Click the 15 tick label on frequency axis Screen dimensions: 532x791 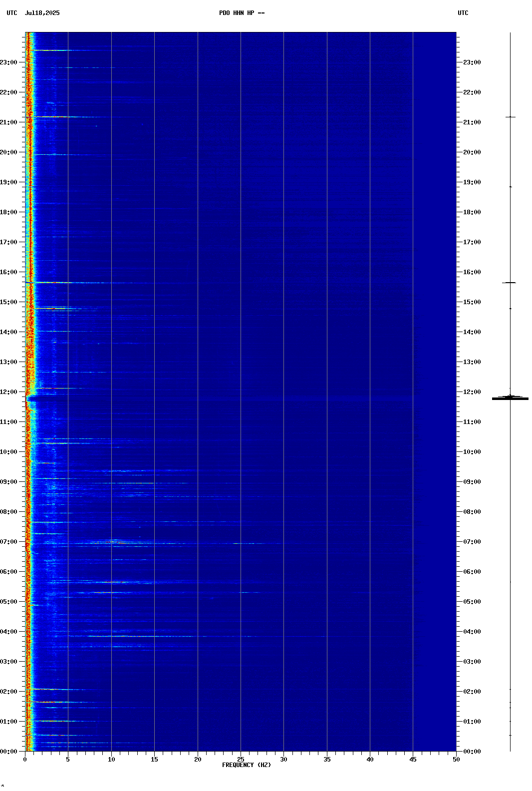[x=154, y=760]
